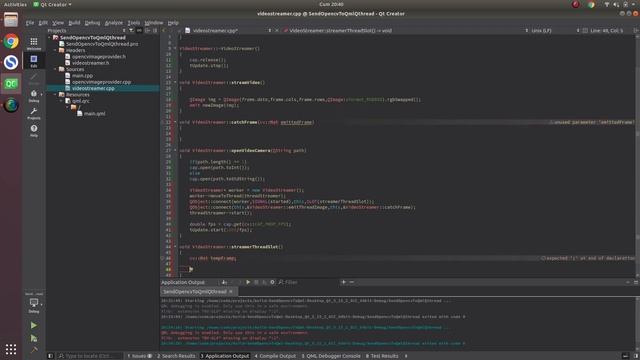Collapse the Resources folder
This screenshot has height=360, width=640.
pos(56,95)
